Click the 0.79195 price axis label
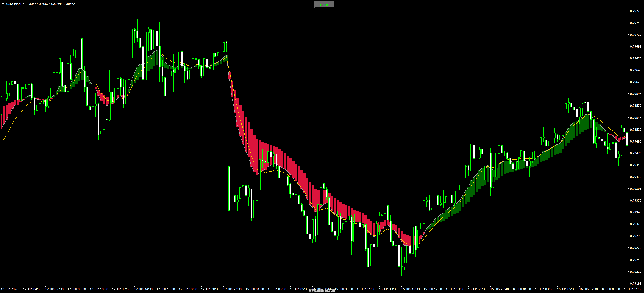This screenshot has width=644, height=293. [635, 284]
